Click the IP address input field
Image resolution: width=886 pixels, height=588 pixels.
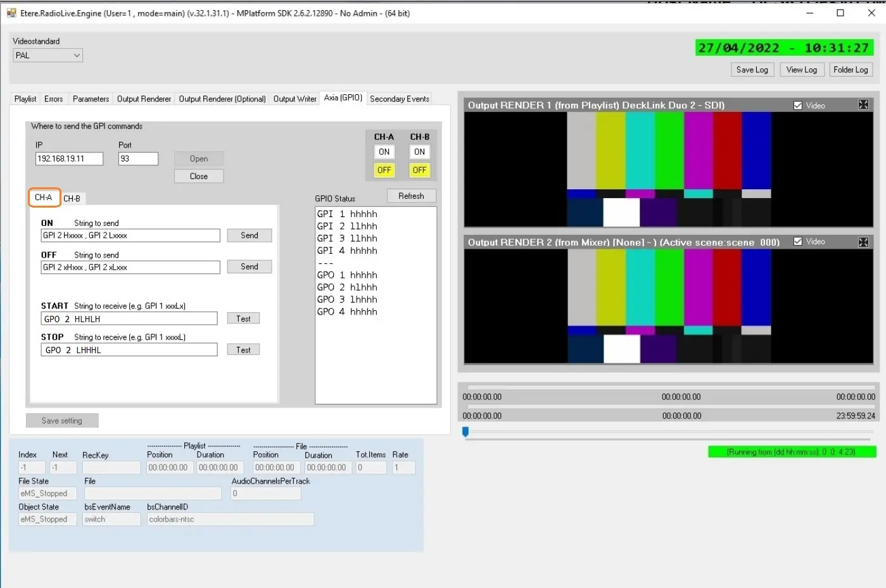pos(69,159)
